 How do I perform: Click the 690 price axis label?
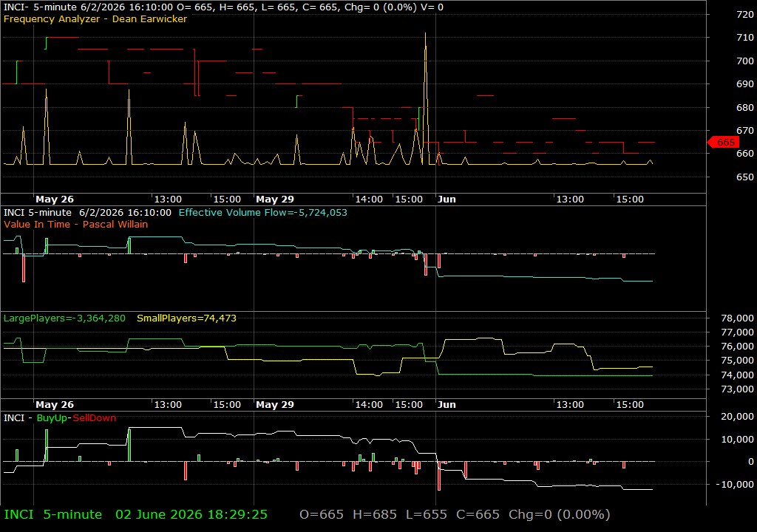point(745,83)
